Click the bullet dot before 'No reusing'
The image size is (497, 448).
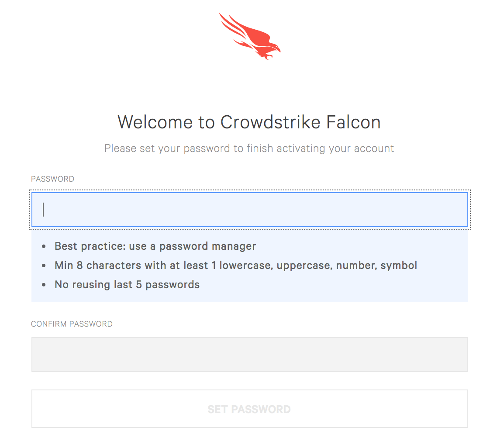click(44, 285)
